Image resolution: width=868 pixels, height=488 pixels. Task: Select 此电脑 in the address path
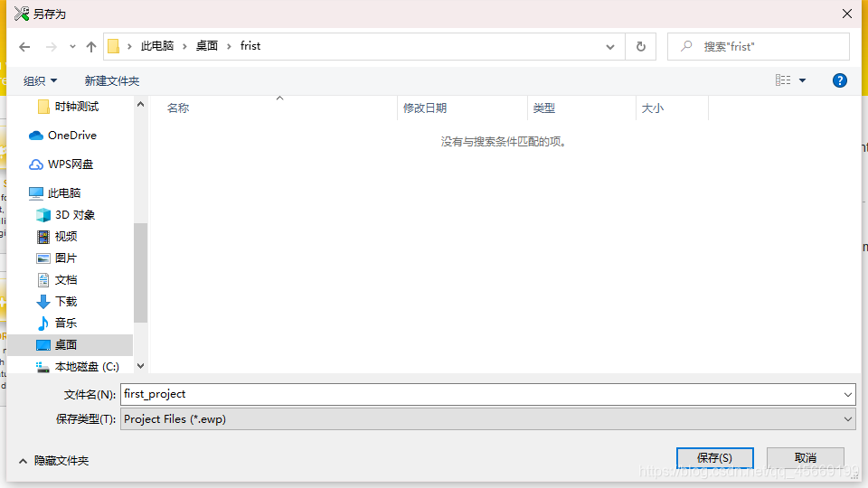157,46
